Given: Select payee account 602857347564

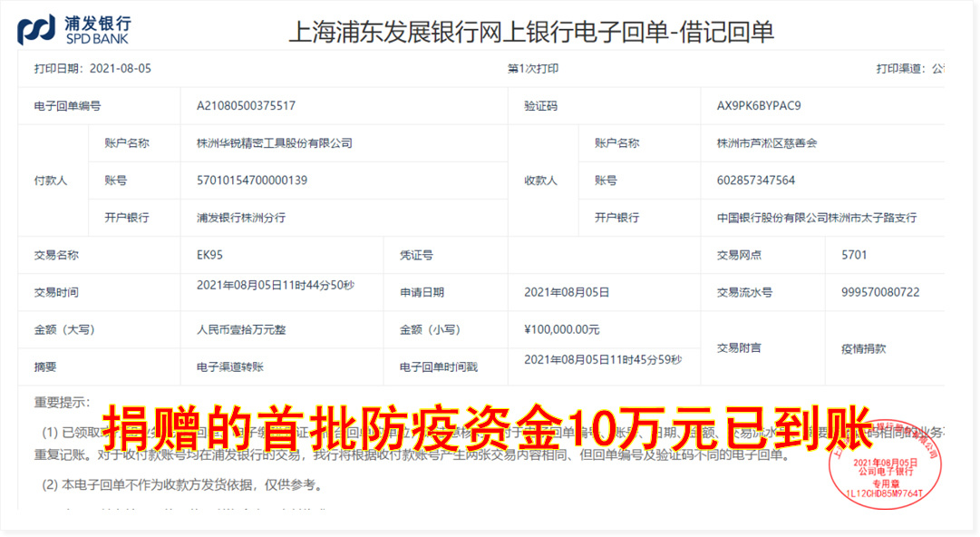Looking at the screenshot, I should [x=756, y=180].
